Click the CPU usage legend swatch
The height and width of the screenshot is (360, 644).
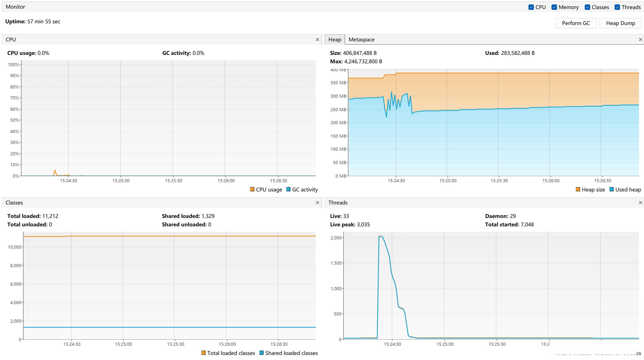click(252, 189)
